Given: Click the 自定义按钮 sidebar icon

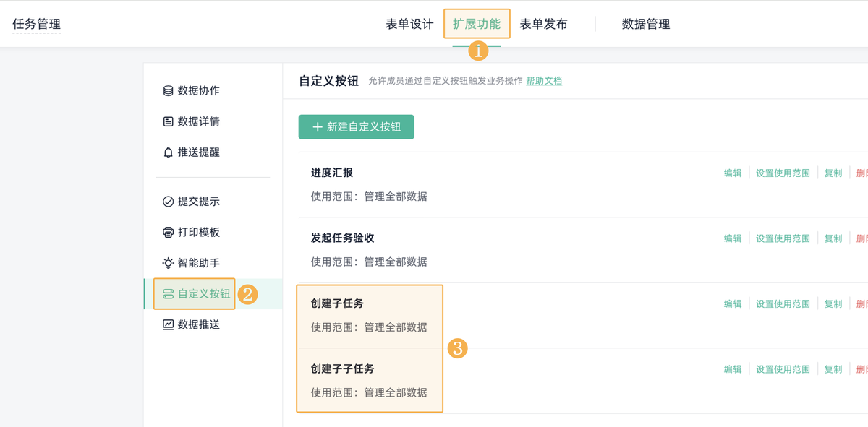Looking at the screenshot, I should [169, 294].
